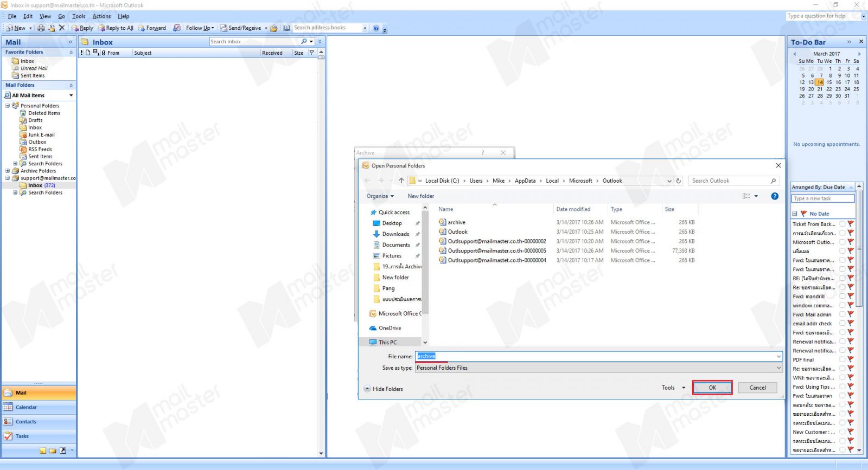Select March 15 in To-Do calendar
Screen dimensions: 868x470
pos(829,82)
